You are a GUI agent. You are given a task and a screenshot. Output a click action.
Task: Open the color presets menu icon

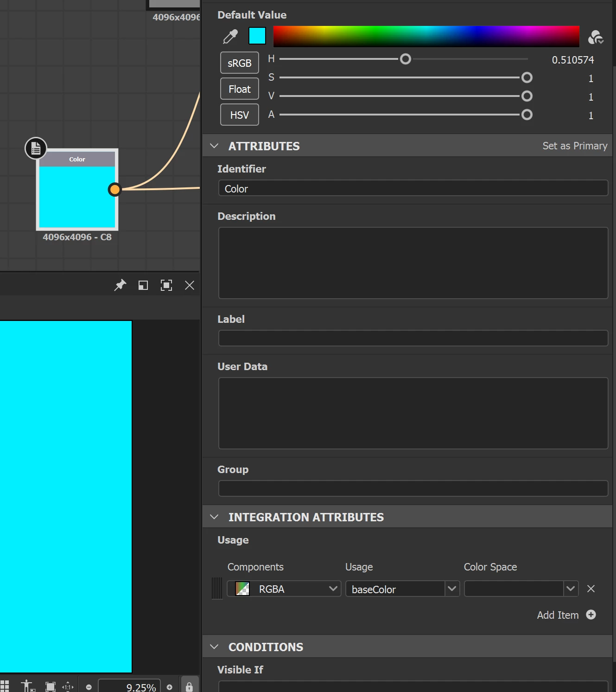[x=596, y=37]
